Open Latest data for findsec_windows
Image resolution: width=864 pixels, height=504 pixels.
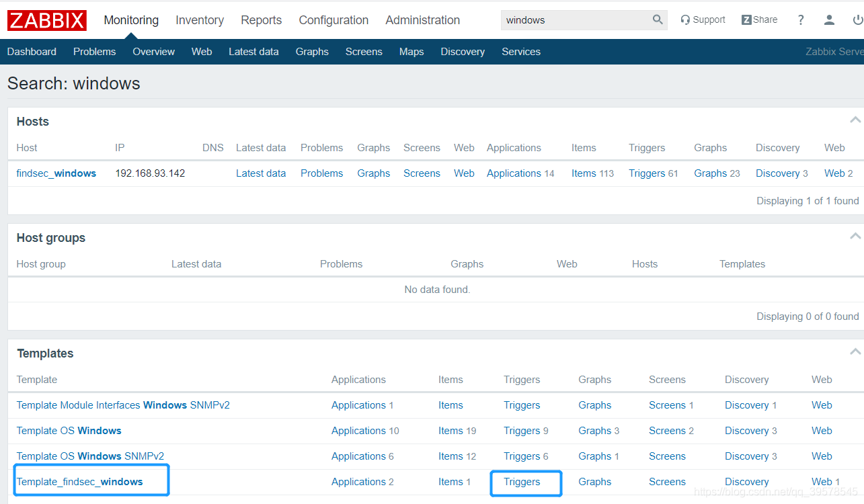(261, 173)
